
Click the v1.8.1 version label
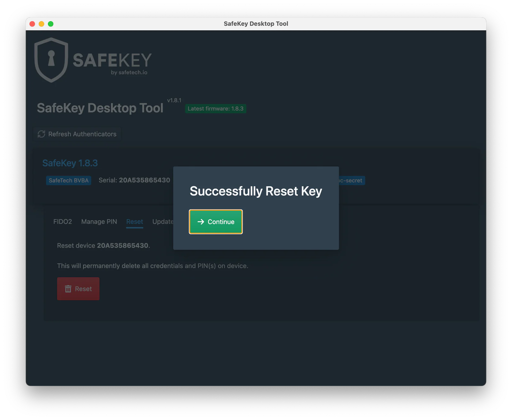click(174, 100)
